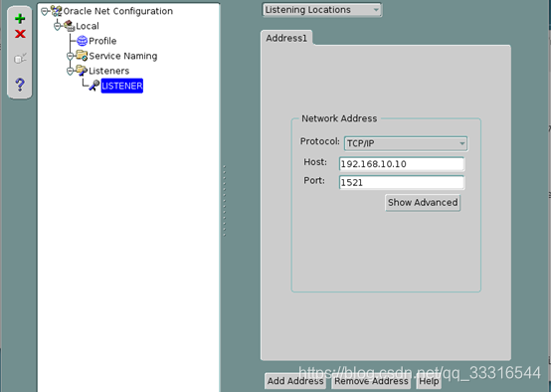Click the Listeners folder icon
This screenshot has height=392, width=551.
[82, 71]
